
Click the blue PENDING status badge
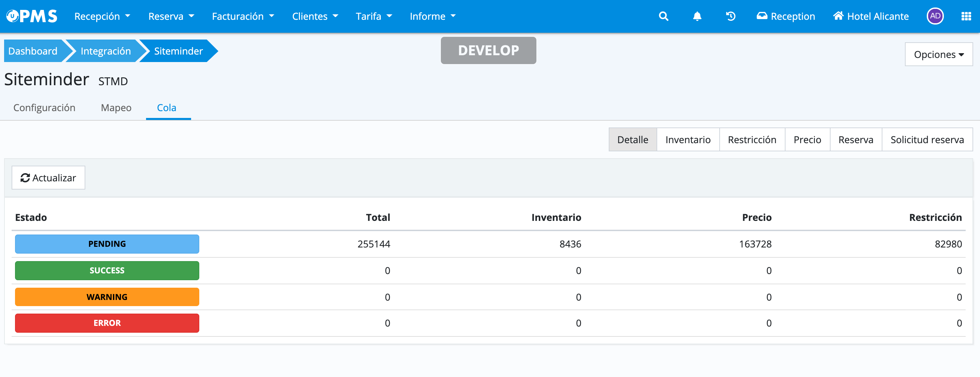point(107,244)
